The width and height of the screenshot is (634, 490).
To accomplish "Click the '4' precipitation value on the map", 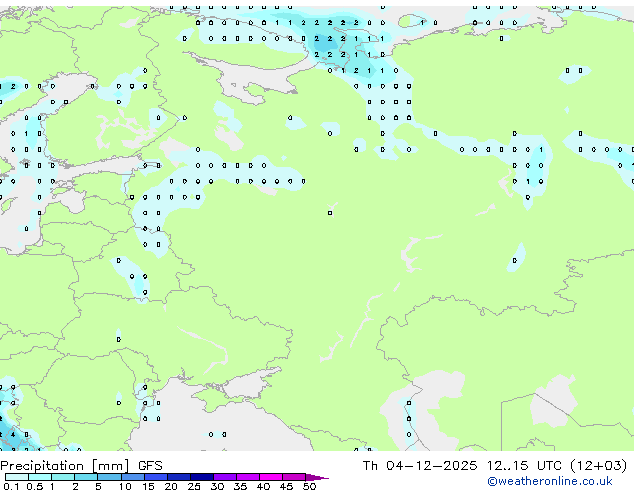I will [13, 435].
